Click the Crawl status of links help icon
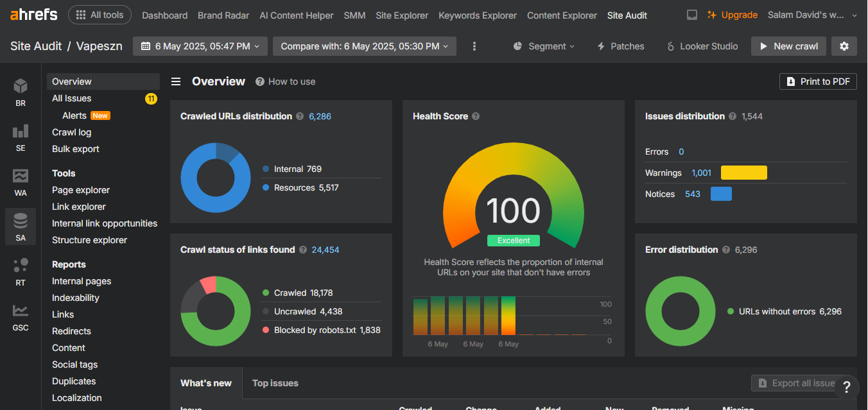The height and width of the screenshot is (410, 868). pyautogui.click(x=302, y=250)
